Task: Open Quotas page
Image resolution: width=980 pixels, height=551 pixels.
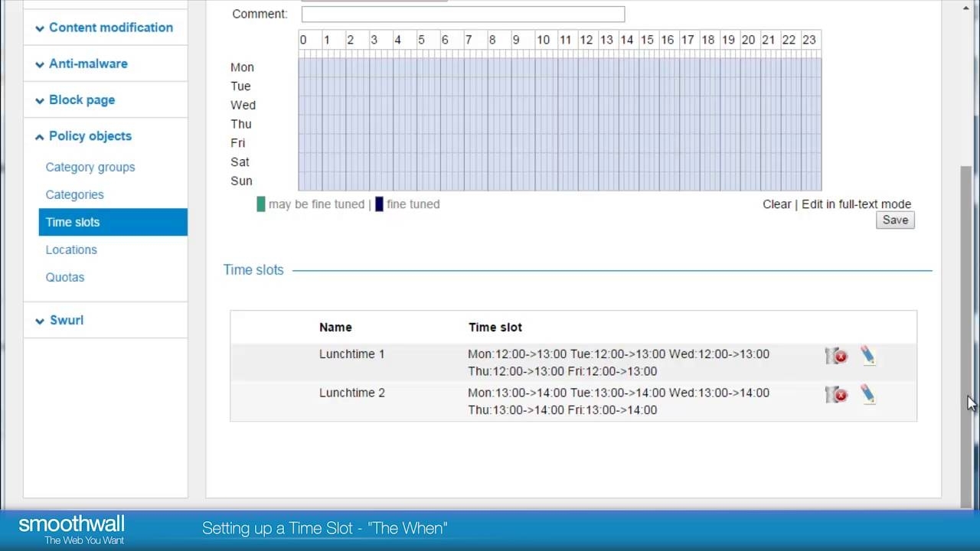Action: [x=65, y=277]
